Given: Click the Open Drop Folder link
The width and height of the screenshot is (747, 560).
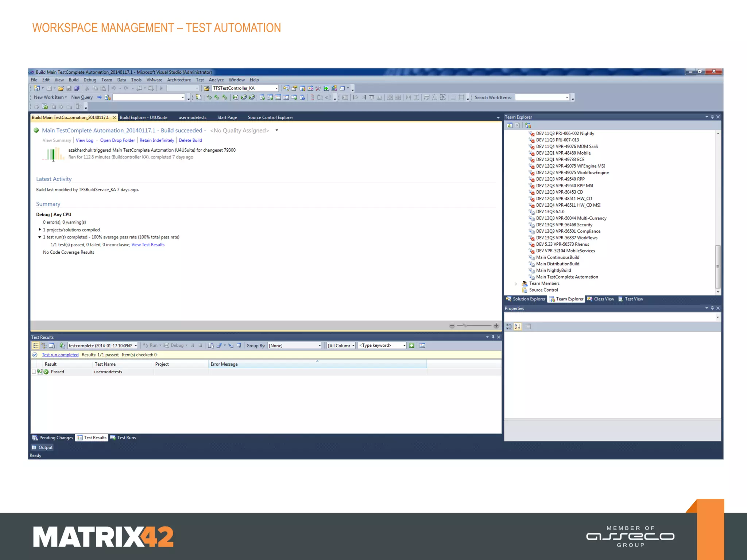Looking at the screenshot, I should coord(117,140).
